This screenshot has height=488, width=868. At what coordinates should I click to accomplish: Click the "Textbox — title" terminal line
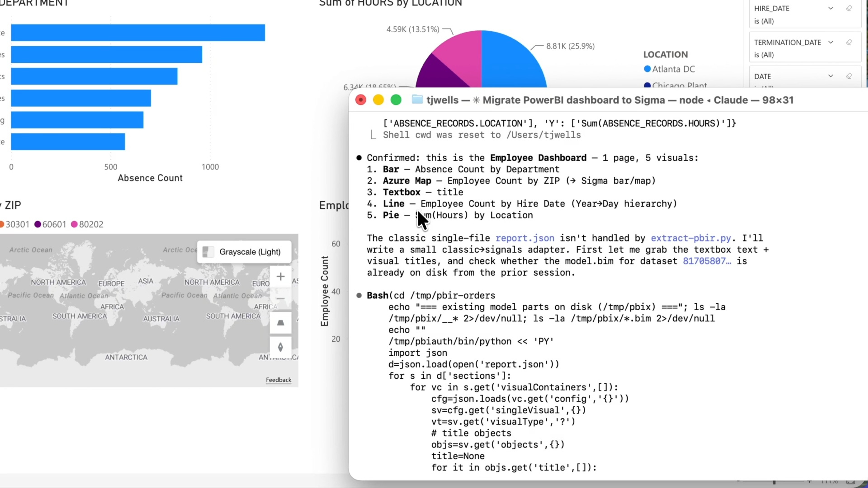pos(415,192)
